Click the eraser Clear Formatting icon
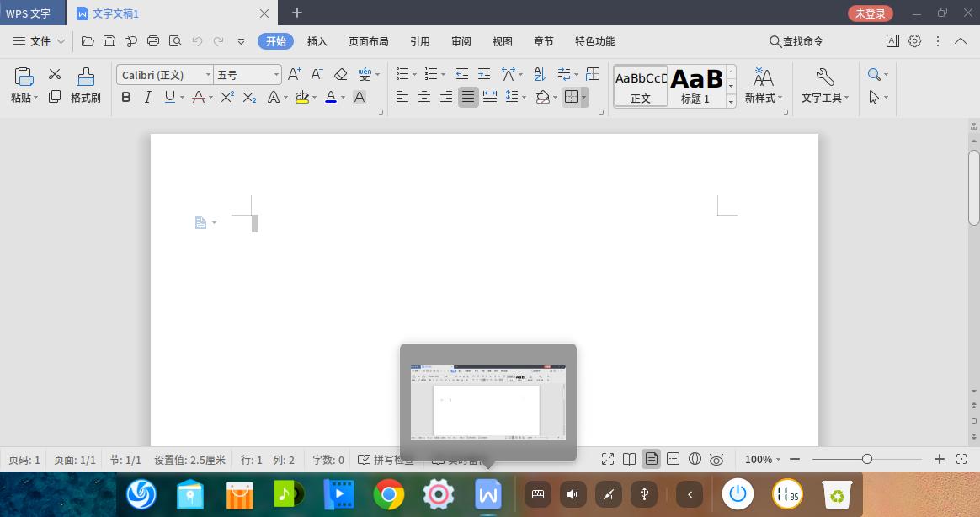The height and width of the screenshot is (517, 980). click(340, 74)
